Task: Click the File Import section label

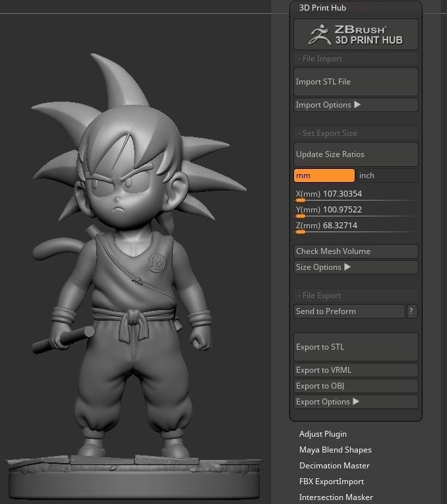Action: [x=356, y=59]
